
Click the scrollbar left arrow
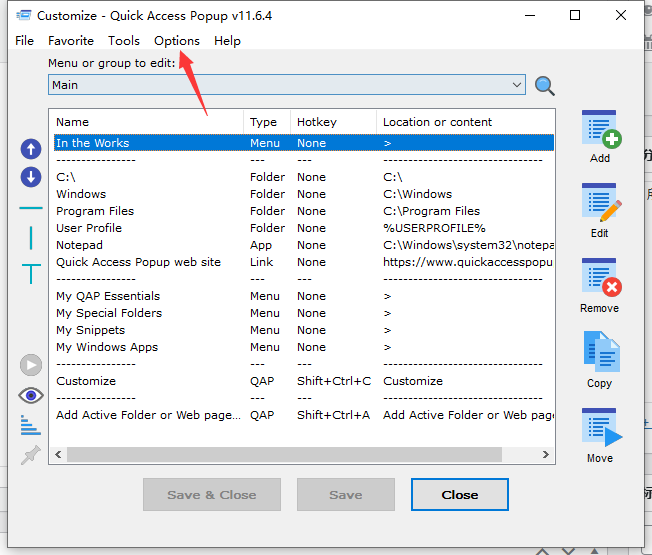click(x=58, y=454)
